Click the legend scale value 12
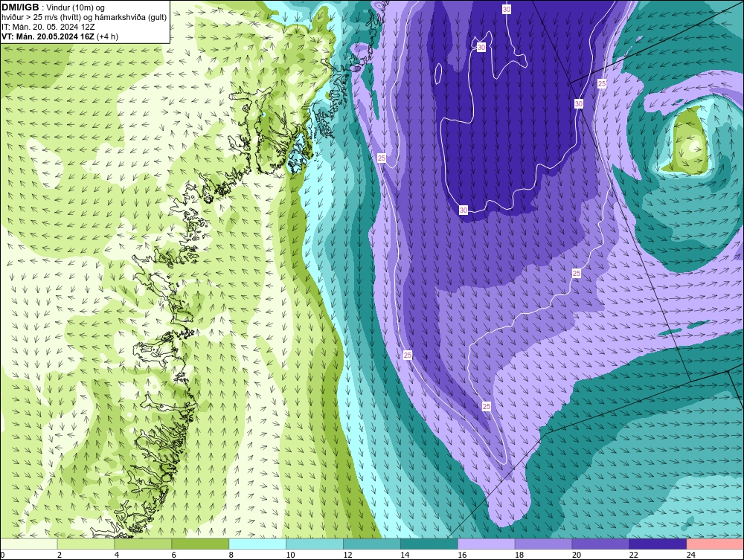Viewport: 744px width, 560px height. tap(347, 555)
